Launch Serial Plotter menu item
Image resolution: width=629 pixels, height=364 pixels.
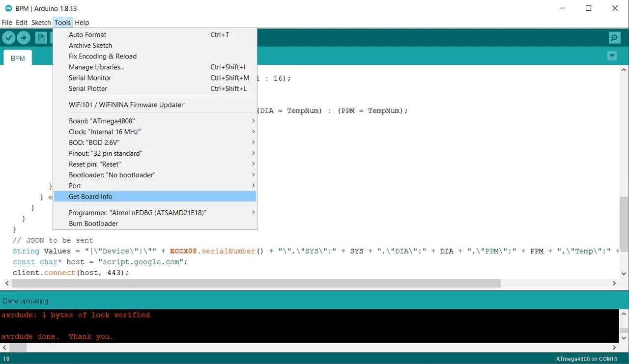point(155,89)
